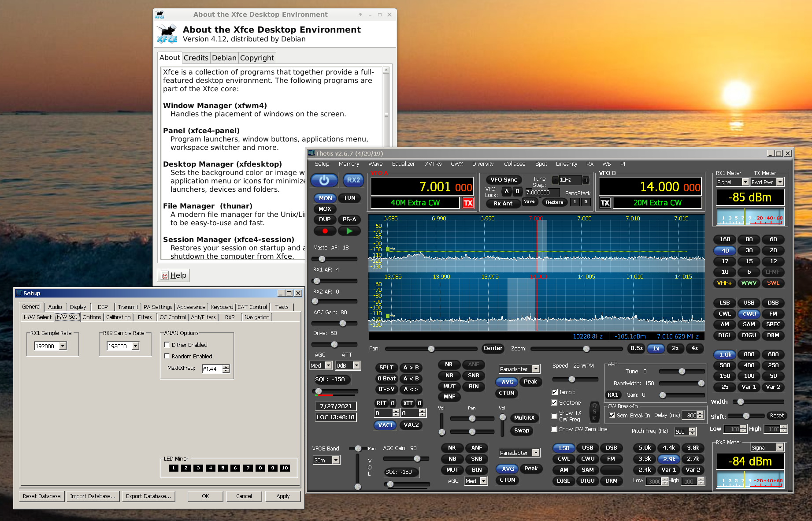Toggle the Semi Break-In checkbox
The width and height of the screenshot is (812, 521).
click(612, 415)
